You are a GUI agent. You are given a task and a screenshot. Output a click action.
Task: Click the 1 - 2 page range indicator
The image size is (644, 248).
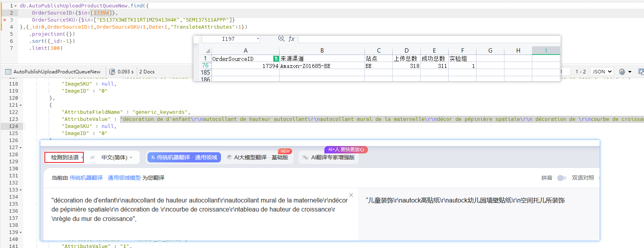(580, 72)
